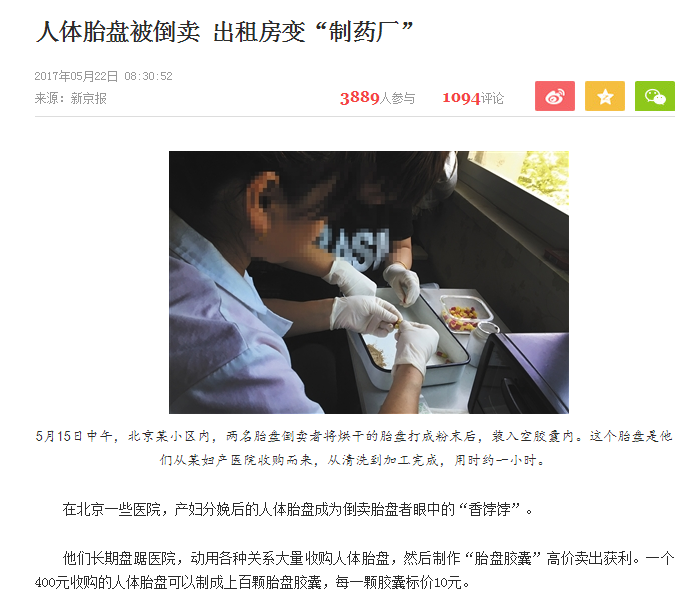
Task: Share the article to Sina Weibo
Action: (x=555, y=96)
